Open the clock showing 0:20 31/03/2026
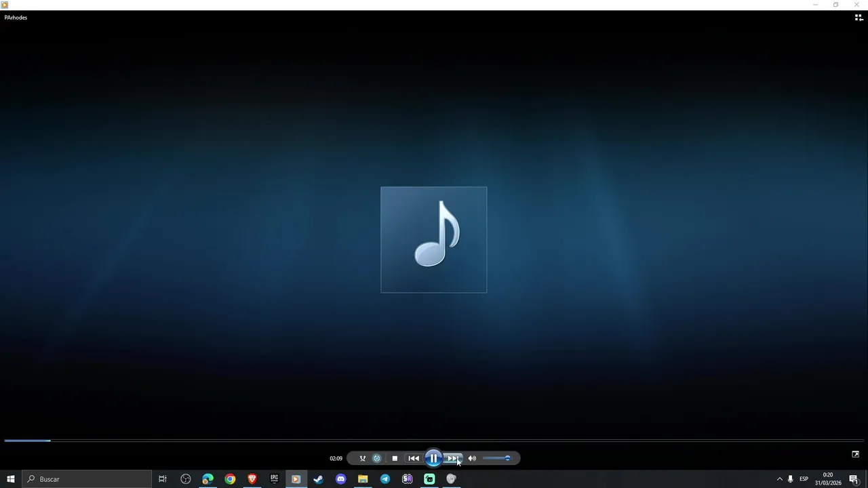The width and height of the screenshot is (868, 488). tap(828, 479)
